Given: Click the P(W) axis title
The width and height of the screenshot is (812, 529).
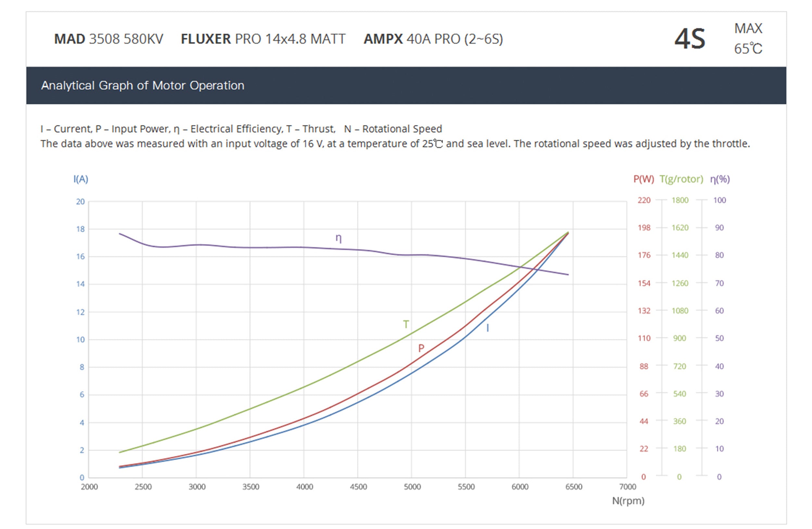Looking at the screenshot, I should [643, 179].
